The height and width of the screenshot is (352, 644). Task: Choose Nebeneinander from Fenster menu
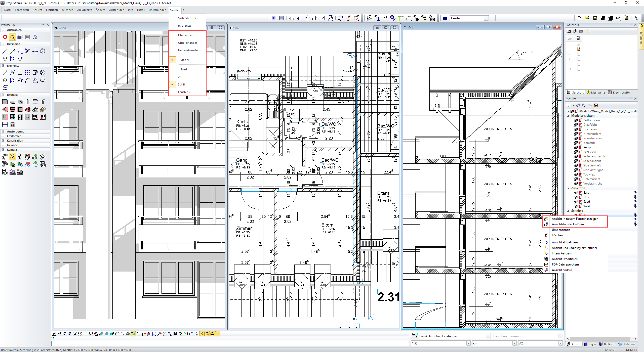coord(188,50)
